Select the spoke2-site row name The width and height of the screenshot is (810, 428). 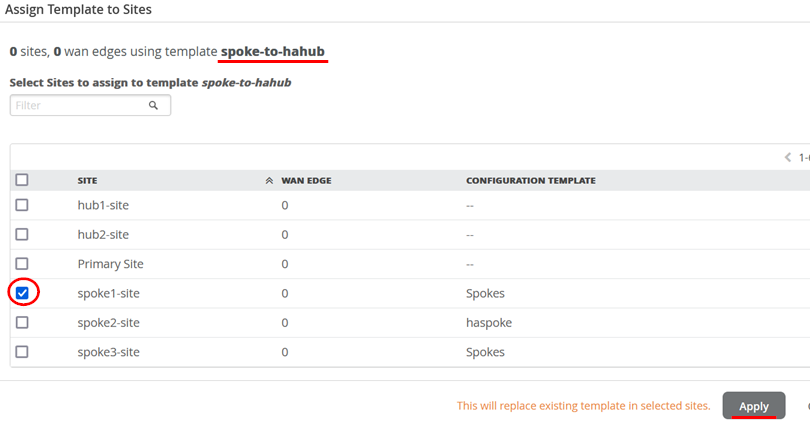pos(108,322)
